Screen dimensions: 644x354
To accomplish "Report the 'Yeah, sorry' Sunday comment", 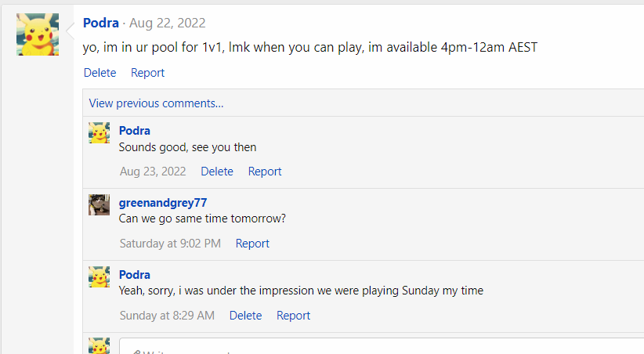I will (293, 316).
